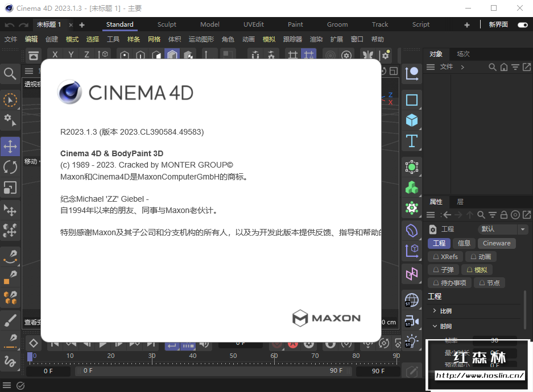
Task: Select the Rotate tool
Action: (10, 167)
